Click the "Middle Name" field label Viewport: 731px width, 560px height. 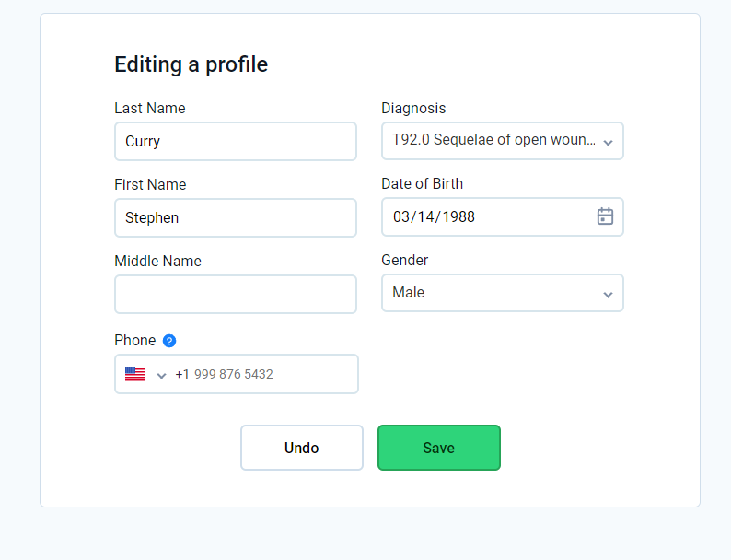click(157, 261)
